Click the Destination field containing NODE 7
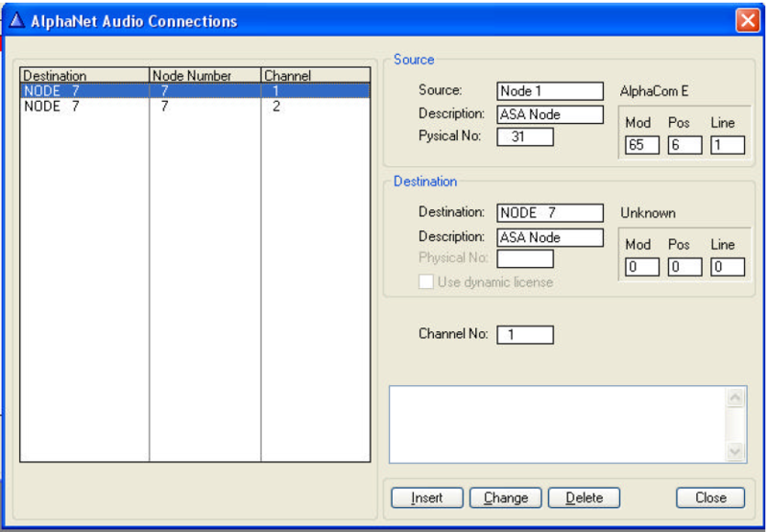Viewport: 768px width, 532px height. coord(549,213)
